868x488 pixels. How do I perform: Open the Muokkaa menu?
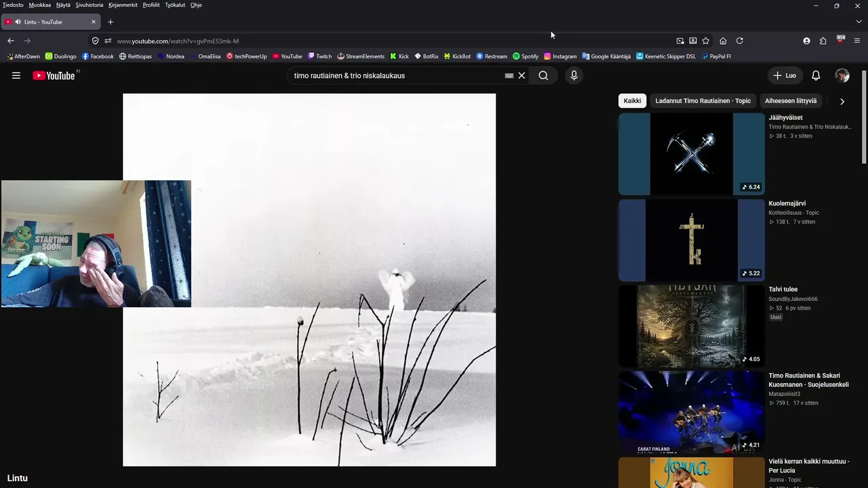40,5
